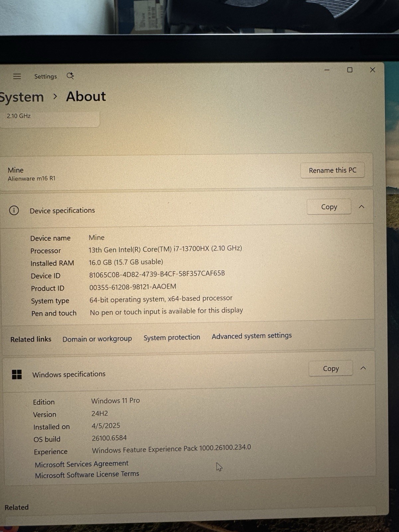
Task: Click the 'Settings' title text
Action: (46, 76)
